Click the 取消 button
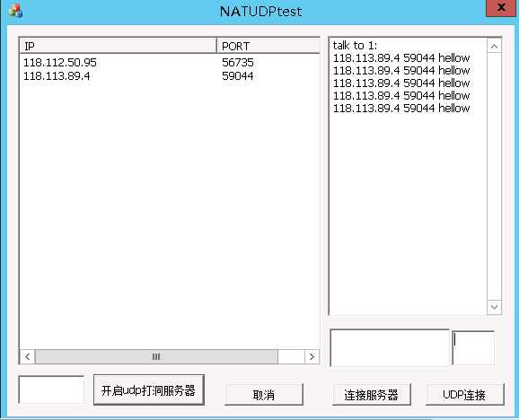519x420 pixels. click(x=264, y=395)
